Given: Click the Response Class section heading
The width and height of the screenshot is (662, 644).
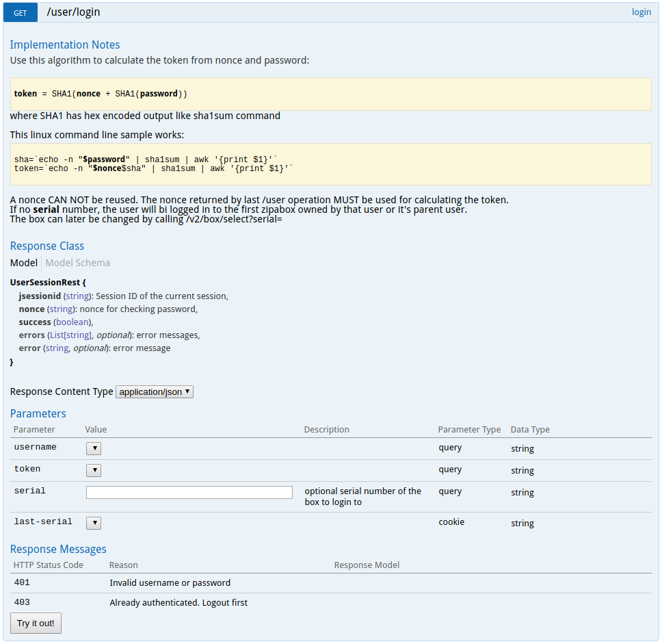Looking at the screenshot, I should coord(47,246).
